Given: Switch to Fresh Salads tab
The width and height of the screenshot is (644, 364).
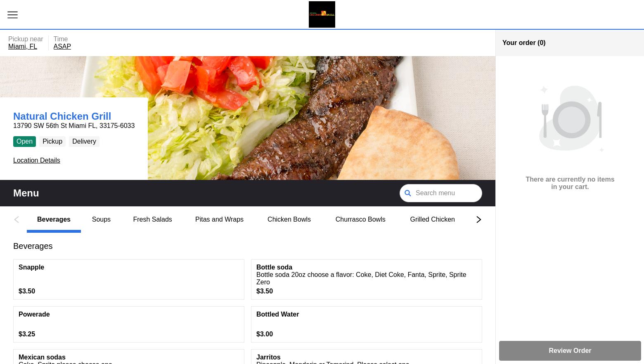Looking at the screenshot, I should point(152,220).
